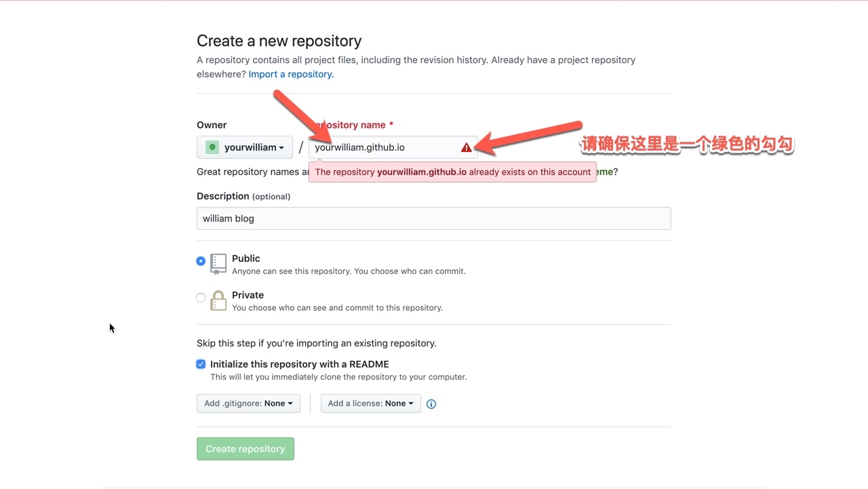The width and height of the screenshot is (868, 489).
Task: Click the Repository name text field
Action: click(383, 147)
